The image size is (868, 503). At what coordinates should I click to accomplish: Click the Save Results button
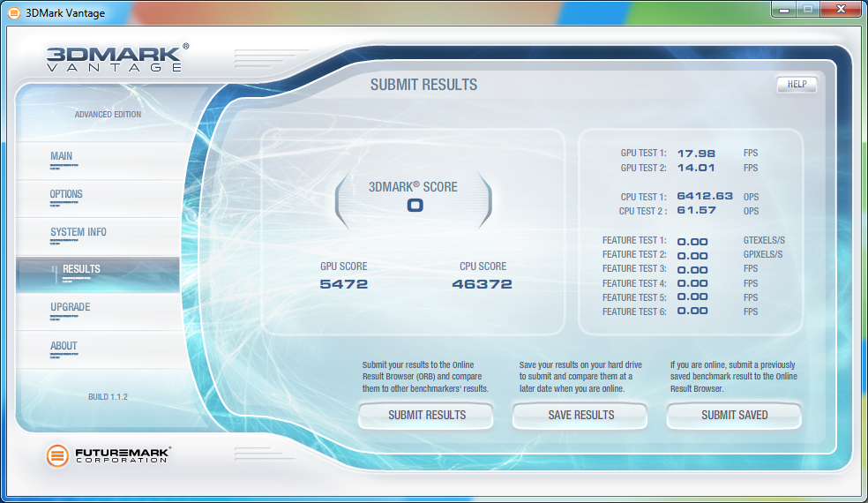tap(580, 415)
